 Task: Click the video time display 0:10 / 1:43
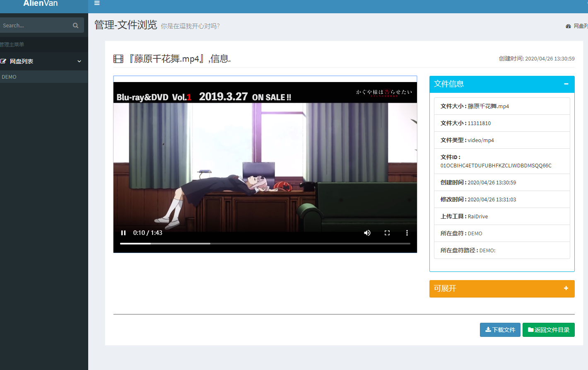point(148,233)
